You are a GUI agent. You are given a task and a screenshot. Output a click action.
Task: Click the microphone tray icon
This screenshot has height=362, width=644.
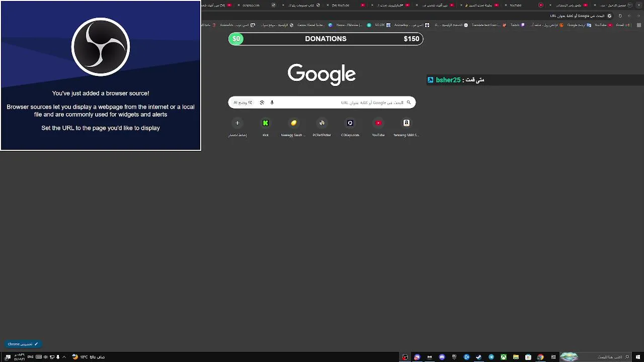[x=58, y=357]
